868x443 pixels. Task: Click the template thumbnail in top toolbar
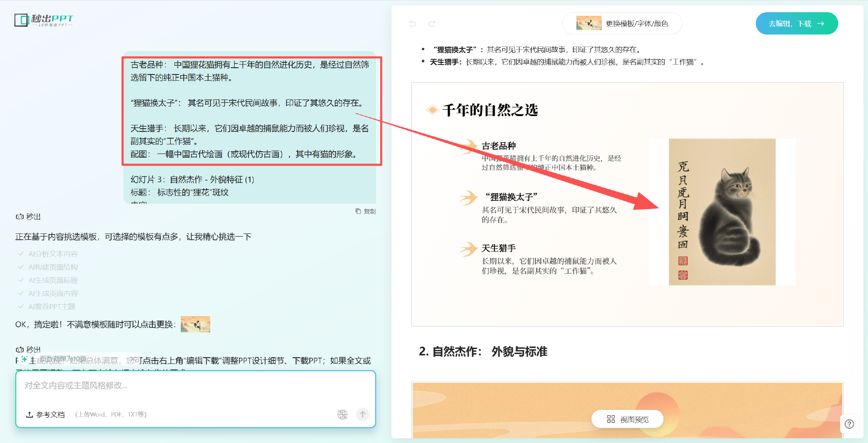point(589,23)
